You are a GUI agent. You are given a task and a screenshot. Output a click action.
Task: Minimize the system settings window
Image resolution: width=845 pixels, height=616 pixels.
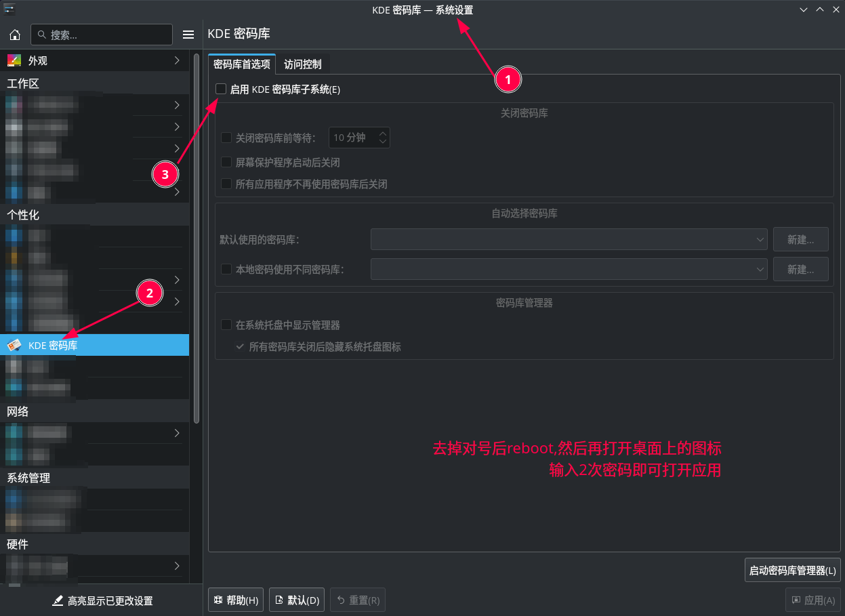804,9
